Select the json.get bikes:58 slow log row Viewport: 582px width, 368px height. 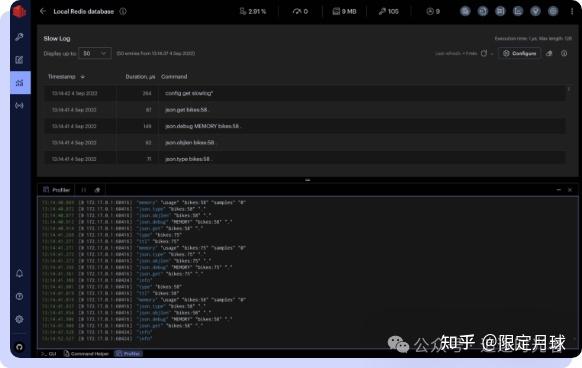[x=305, y=110]
